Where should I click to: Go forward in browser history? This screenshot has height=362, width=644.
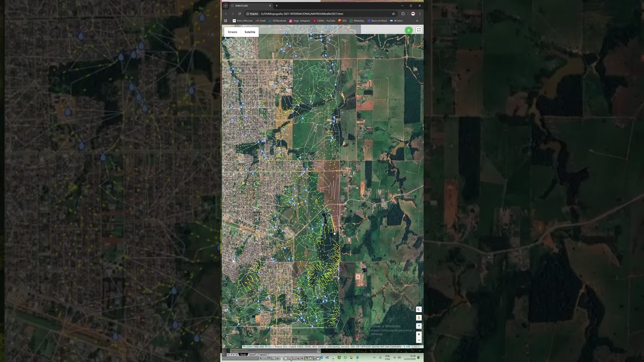coord(232,14)
